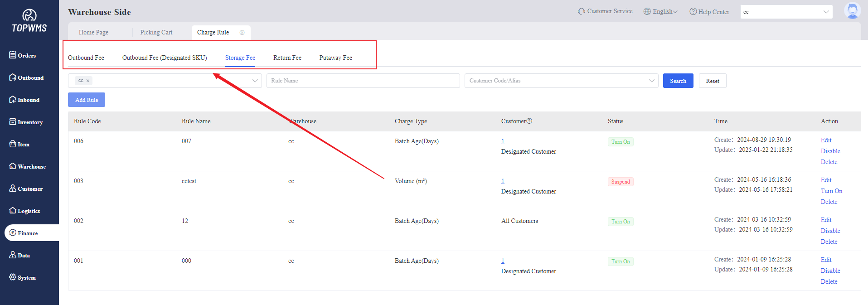Click the Warehouse sidebar icon
The height and width of the screenshot is (305, 868).
click(13, 166)
